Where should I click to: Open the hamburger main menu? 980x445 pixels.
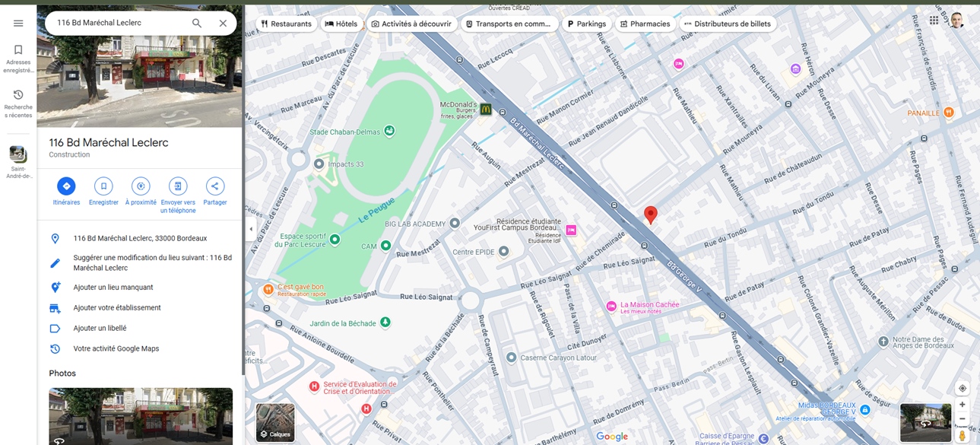click(x=18, y=24)
